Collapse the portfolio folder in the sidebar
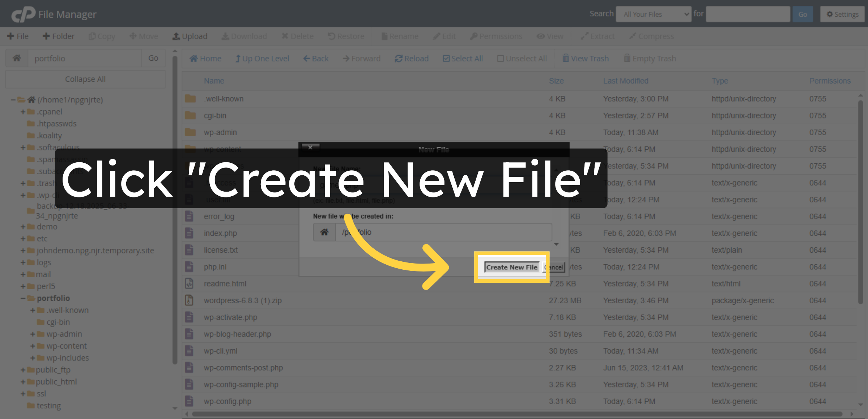 22,298
